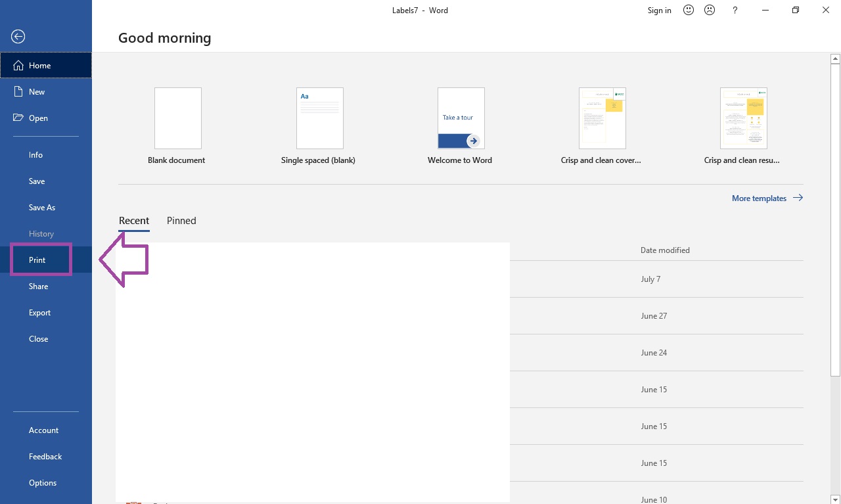Viewport: 841px width, 504px height.
Task: Choose Crisp and clean resume template
Action: pos(744,118)
